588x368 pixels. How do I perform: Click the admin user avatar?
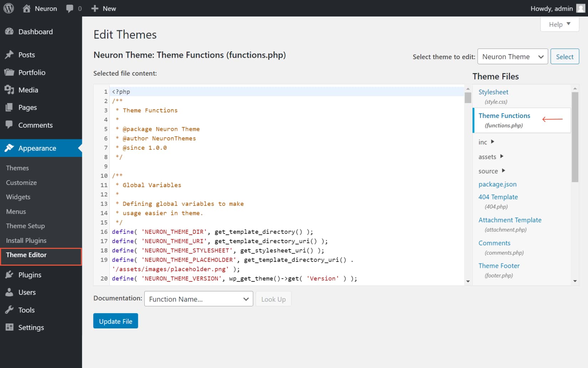pyautogui.click(x=581, y=9)
